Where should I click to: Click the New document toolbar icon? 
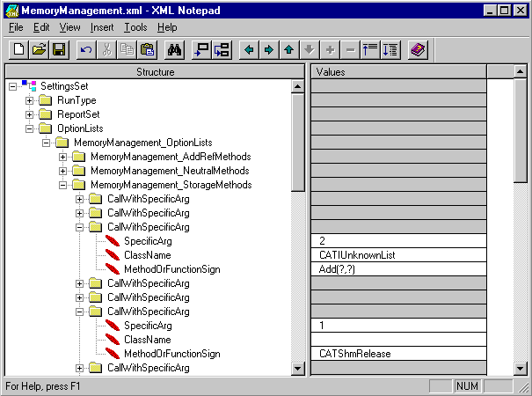[x=18, y=50]
